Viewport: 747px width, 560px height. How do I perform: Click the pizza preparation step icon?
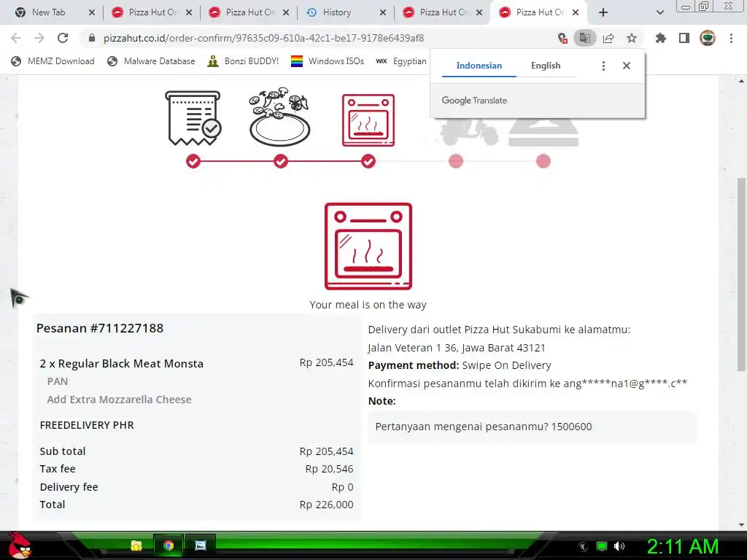[279, 117]
